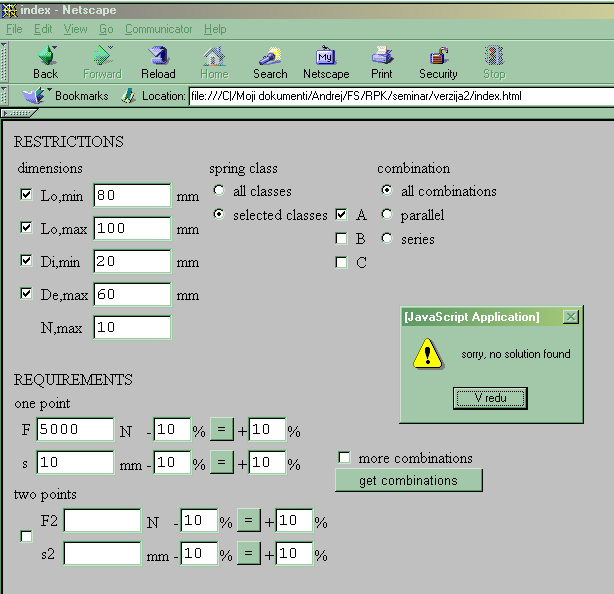Enable the two points checkbox
The height and width of the screenshot is (594, 614).
[x=26, y=536]
